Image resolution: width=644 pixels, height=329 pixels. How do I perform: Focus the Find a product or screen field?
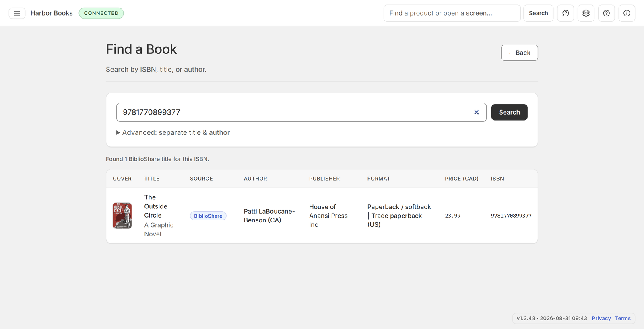[x=452, y=13]
